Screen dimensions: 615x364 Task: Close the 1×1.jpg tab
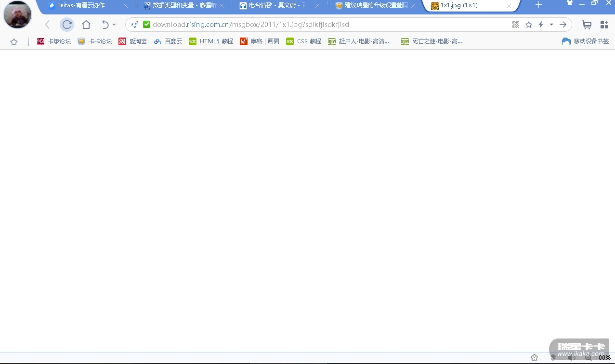[509, 6]
